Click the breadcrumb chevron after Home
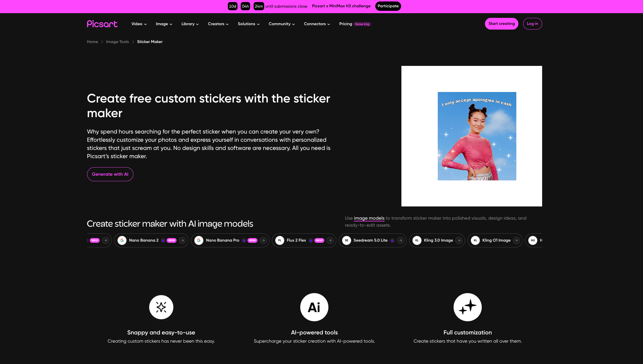643x364 pixels. pos(102,42)
